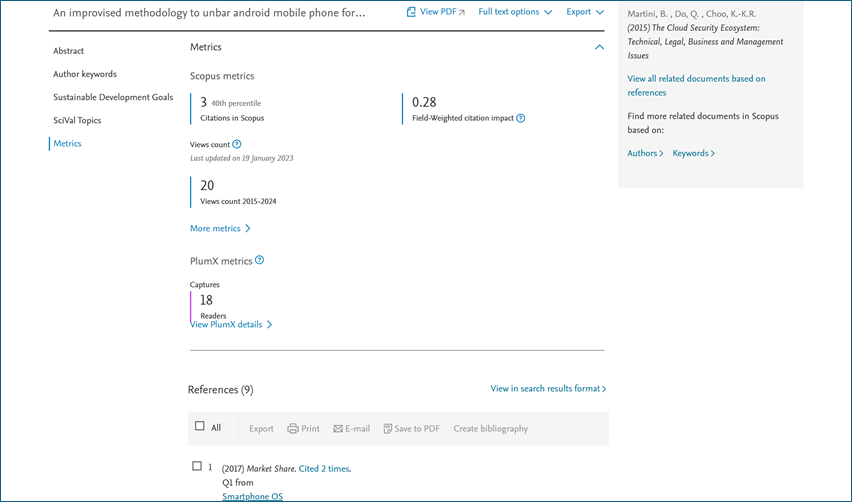Viewport: 852px width, 502px height.
Task: Click the Views count help icon
Action: pos(237,145)
